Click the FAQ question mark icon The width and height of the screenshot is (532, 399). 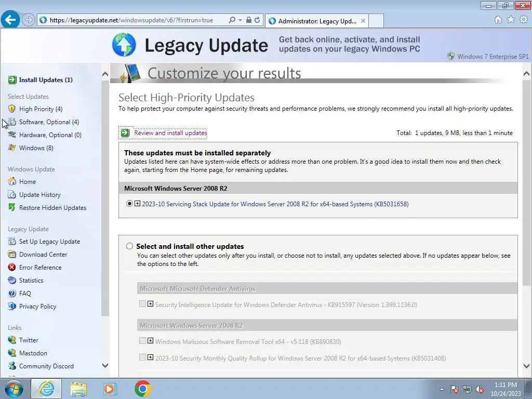point(12,293)
